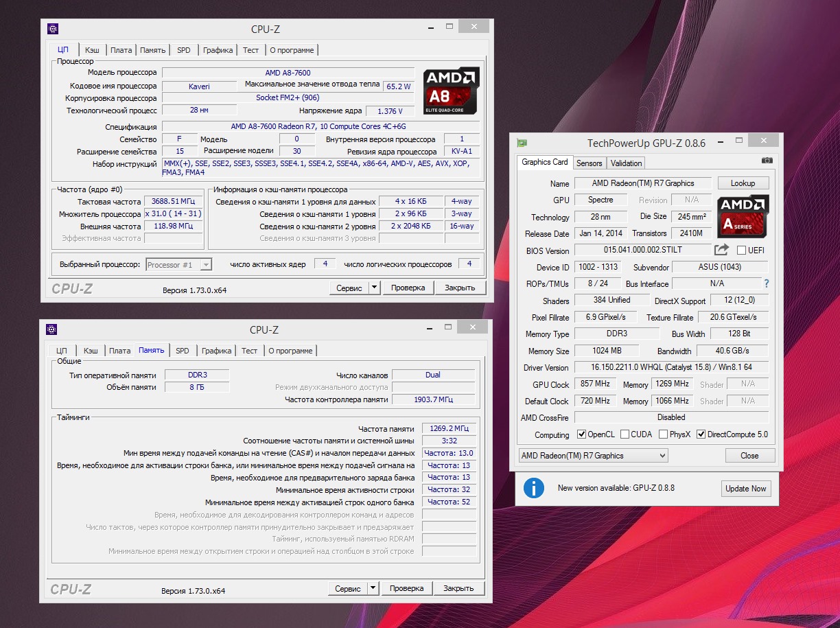This screenshot has width=840, height=628.
Task: Open SPD tab in bottom CPU-Z window
Action: tap(183, 351)
